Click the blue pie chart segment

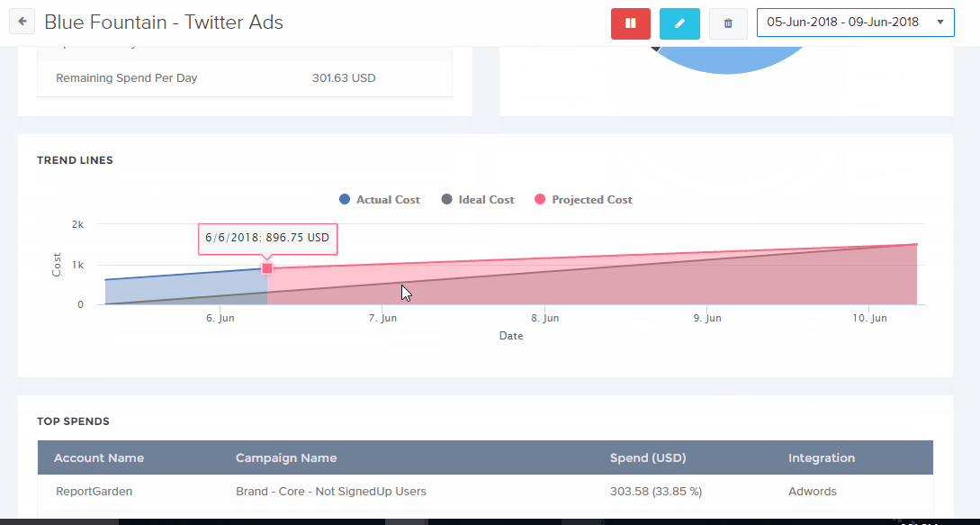pyautogui.click(x=727, y=60)
